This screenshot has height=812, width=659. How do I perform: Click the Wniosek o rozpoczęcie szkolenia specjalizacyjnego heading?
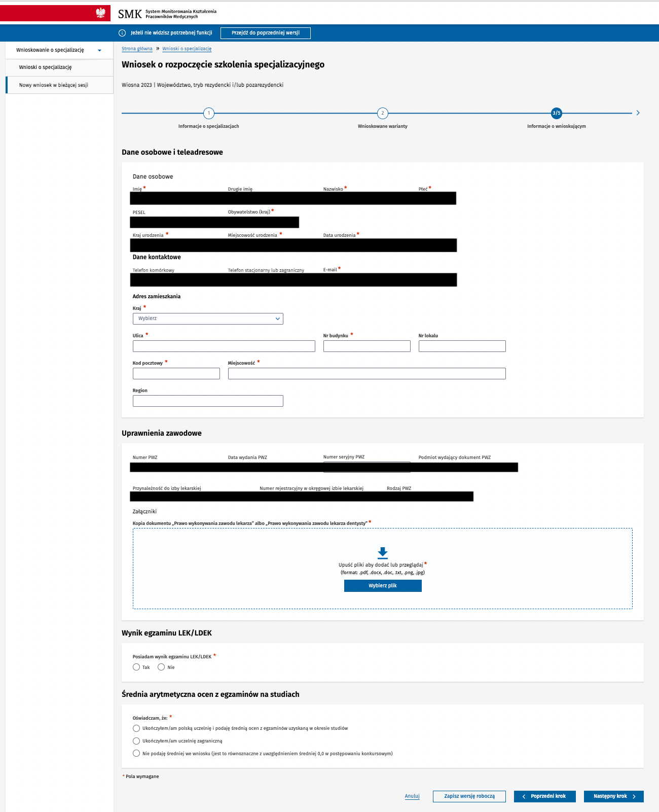[223, 64]
